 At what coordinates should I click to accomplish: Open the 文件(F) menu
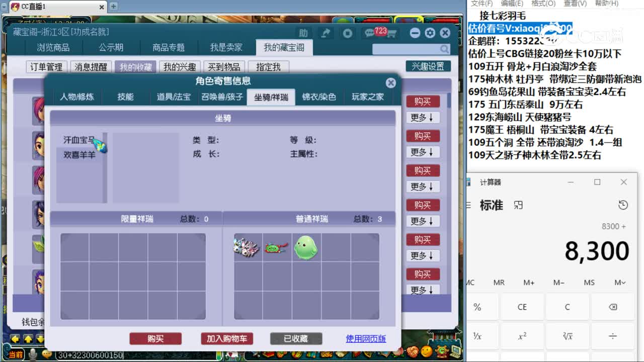[481, 3]
